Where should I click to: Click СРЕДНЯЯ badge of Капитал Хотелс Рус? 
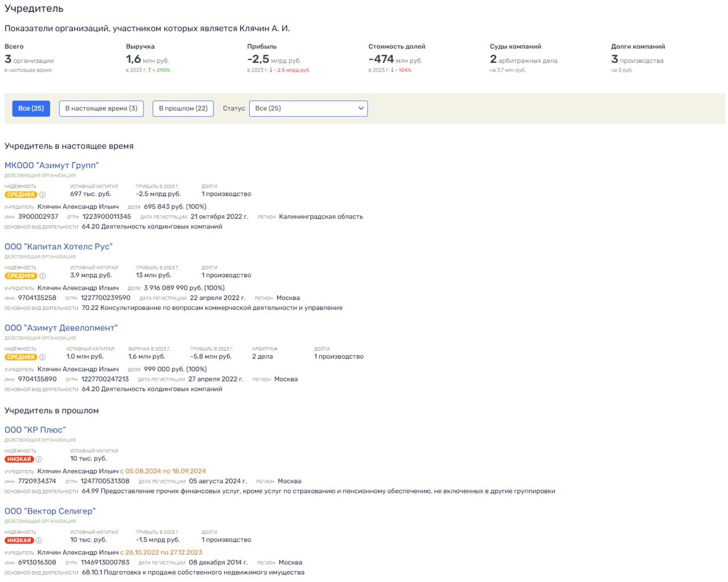[21, 276]
